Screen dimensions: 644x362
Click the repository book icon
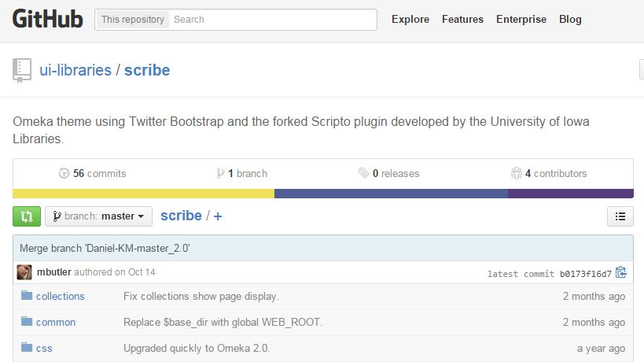[22, 70]
